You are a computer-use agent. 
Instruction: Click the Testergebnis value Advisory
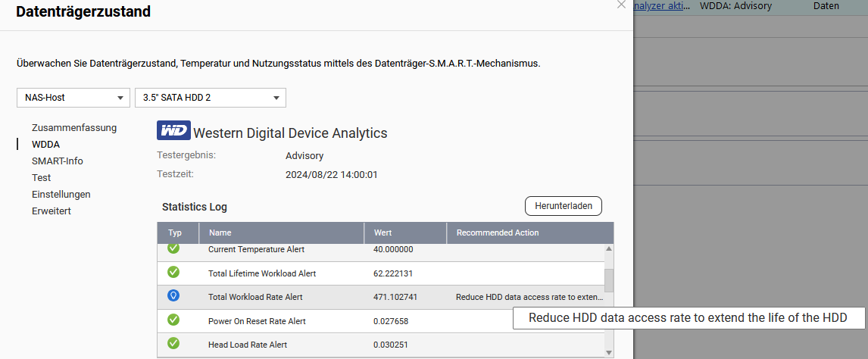[304, 156]
